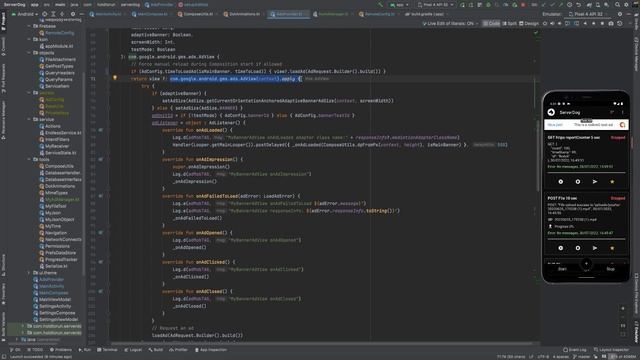Open QueryHeaders in project tree

tap(57, 73)
